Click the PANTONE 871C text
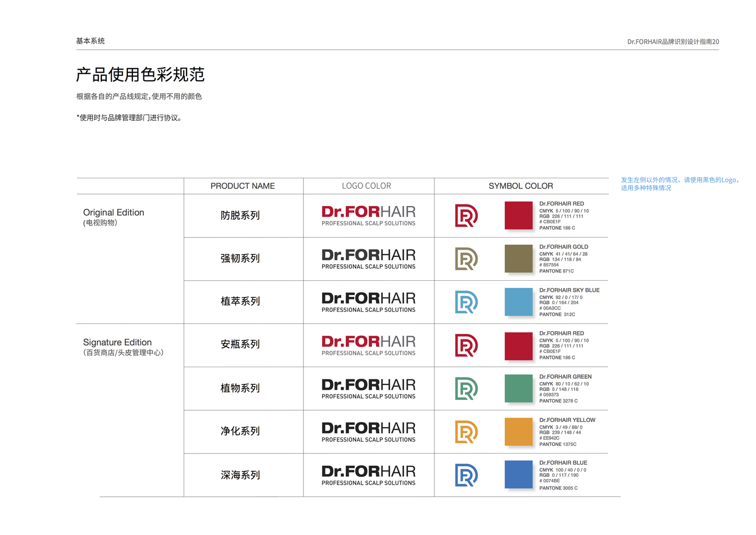This screenshot has height=535, width=756. click(557, 271)
